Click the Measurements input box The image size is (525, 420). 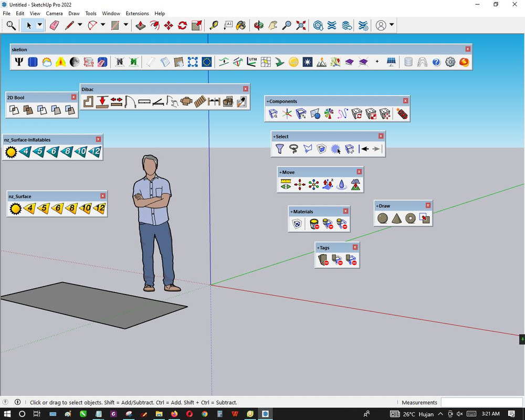click(481, 402)
